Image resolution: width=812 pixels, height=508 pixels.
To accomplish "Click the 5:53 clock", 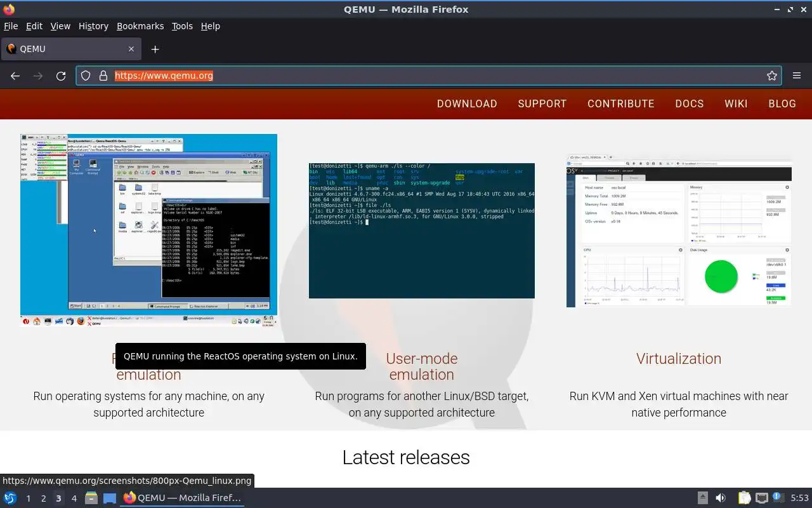I will coord(799,498).
